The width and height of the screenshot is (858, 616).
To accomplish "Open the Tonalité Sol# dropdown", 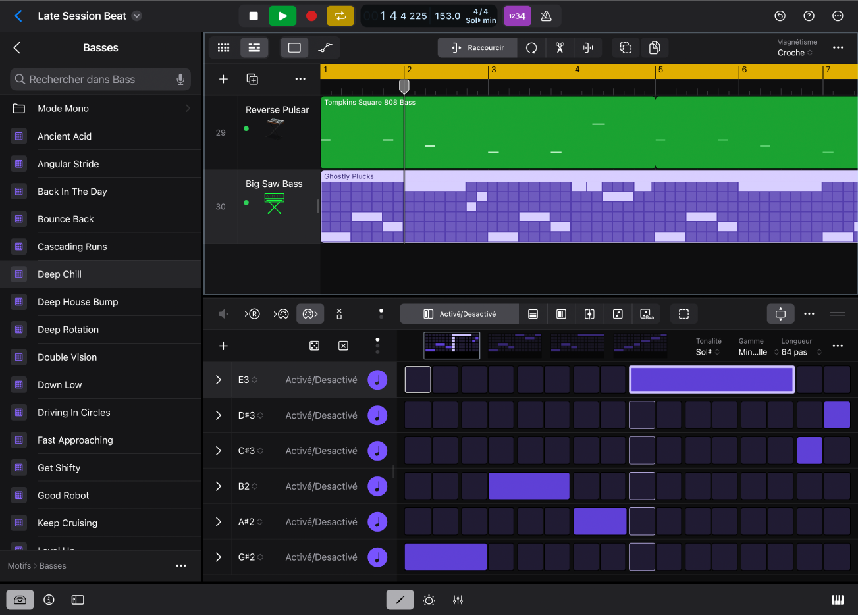I will click(x=708, y=347).
